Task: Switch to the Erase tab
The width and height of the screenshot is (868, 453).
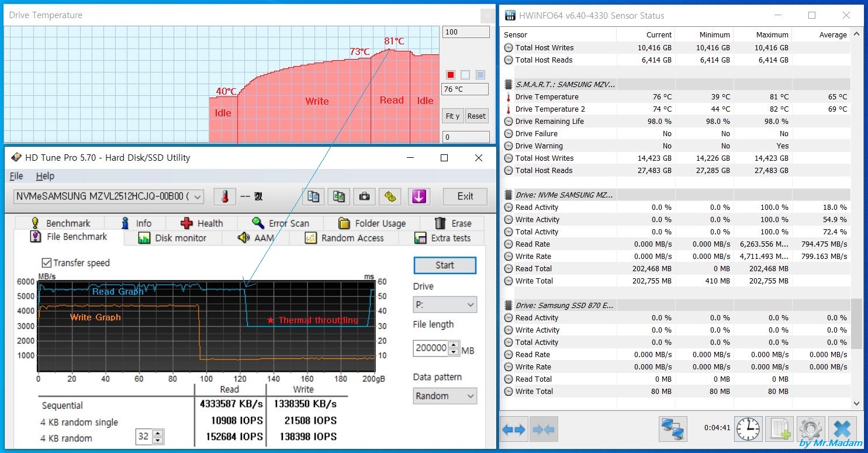Action: pos(453,223)
